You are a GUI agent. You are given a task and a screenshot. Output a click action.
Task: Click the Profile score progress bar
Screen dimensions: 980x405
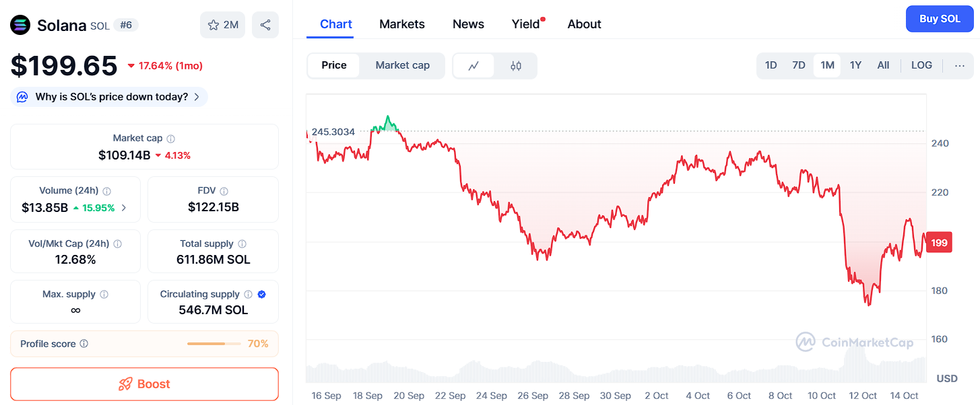[x=214, y=344]
